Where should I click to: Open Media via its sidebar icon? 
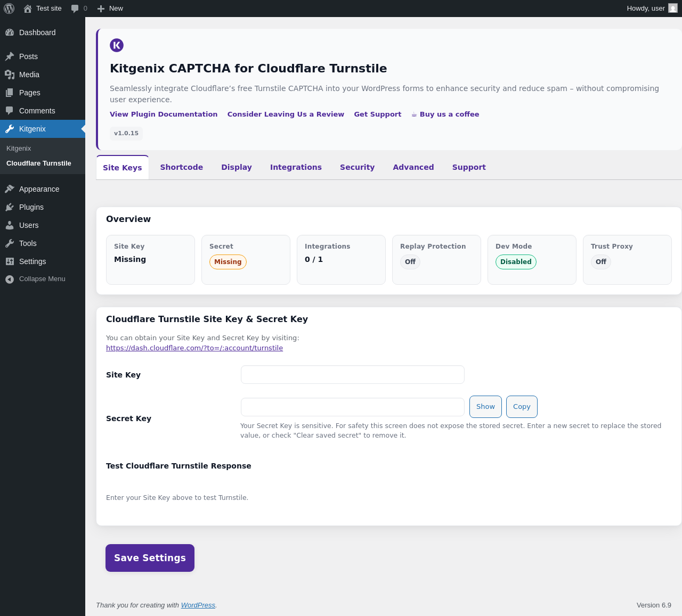click(10, 75)
